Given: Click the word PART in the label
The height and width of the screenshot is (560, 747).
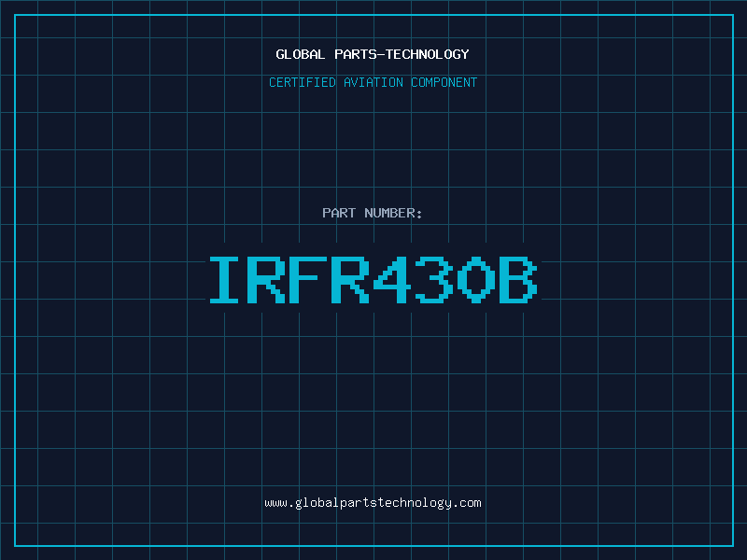Looking at the screenshot, I should [x=340, y=214].
